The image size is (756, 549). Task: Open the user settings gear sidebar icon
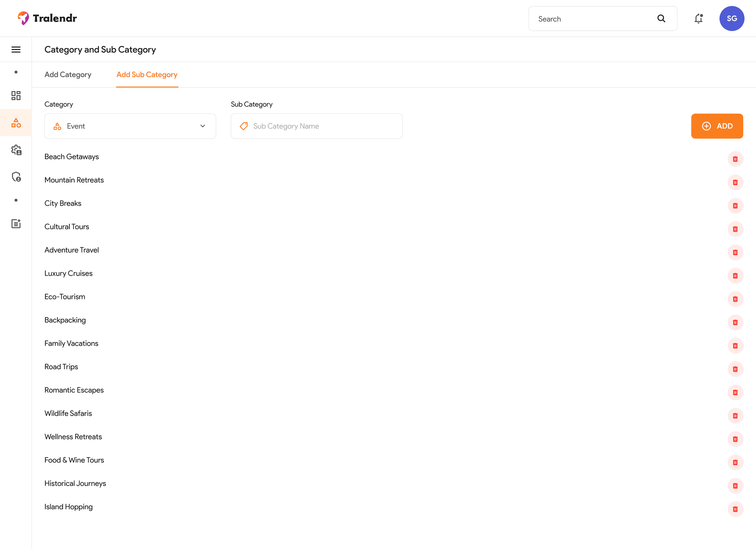[x=16, y=150]
